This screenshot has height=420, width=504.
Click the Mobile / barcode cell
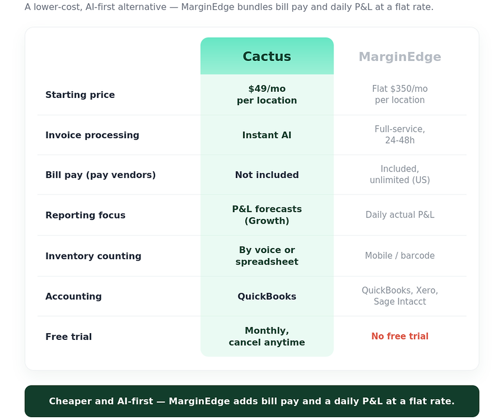tap(400, 255)
